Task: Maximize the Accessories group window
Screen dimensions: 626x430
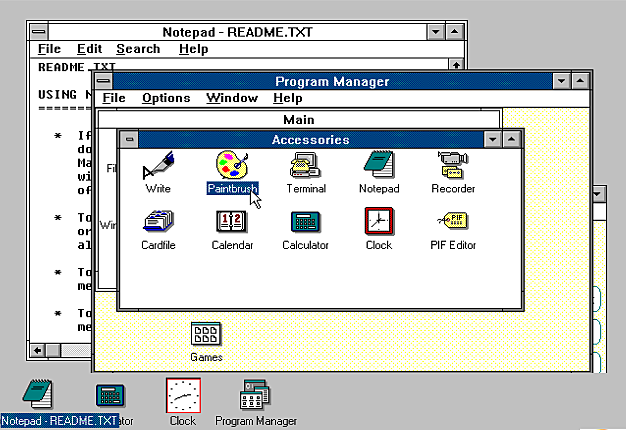Action: tap(511, 139)
